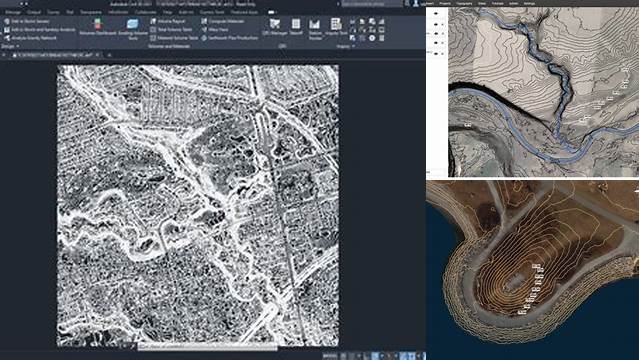Open the Output ribbon tab
This screenshot has height=360, width=639.
pos(34,12)
